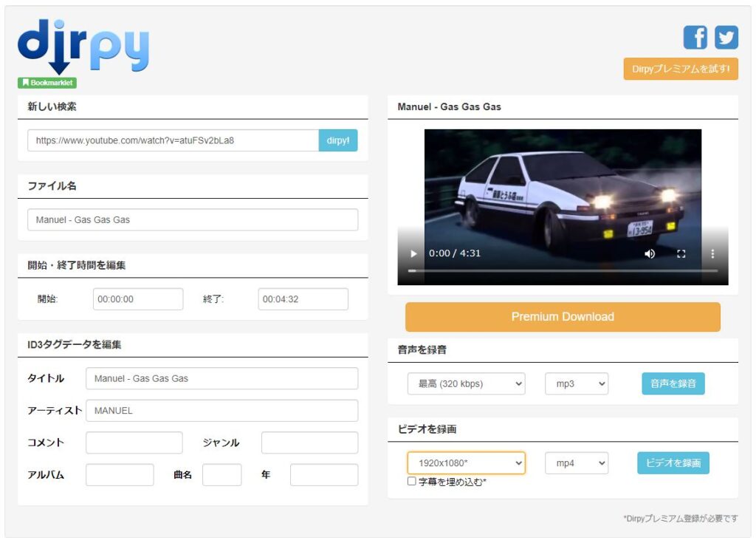This screenshot has height=543, width=756.
Task: Click the ファイル名 section heading
Action: coord(52,186)
